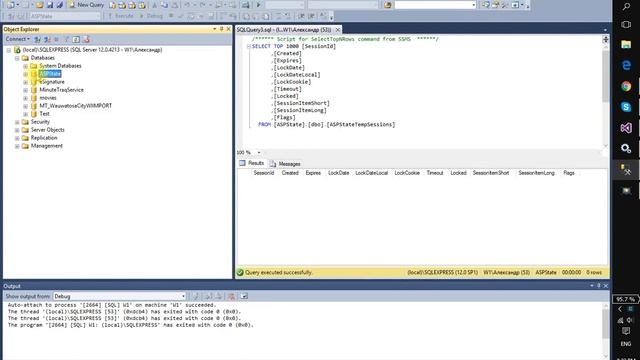Collapse the Databases folder

[x=17, y=58]
